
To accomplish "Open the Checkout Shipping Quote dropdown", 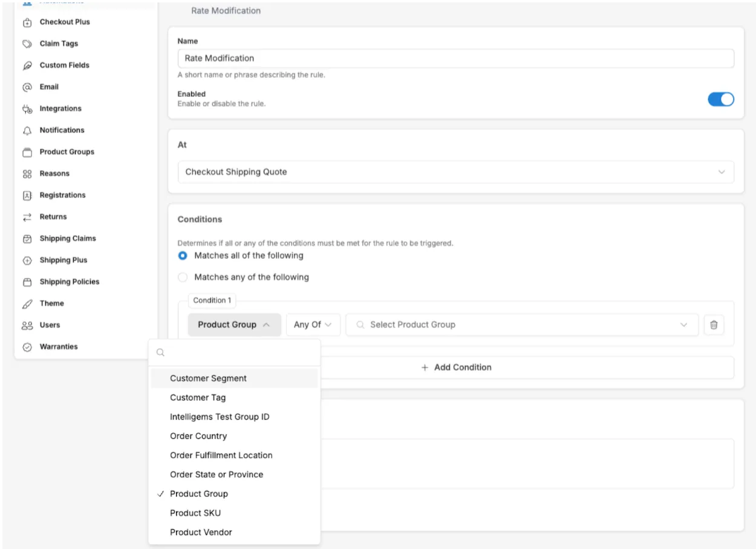I will coord(455,172).
